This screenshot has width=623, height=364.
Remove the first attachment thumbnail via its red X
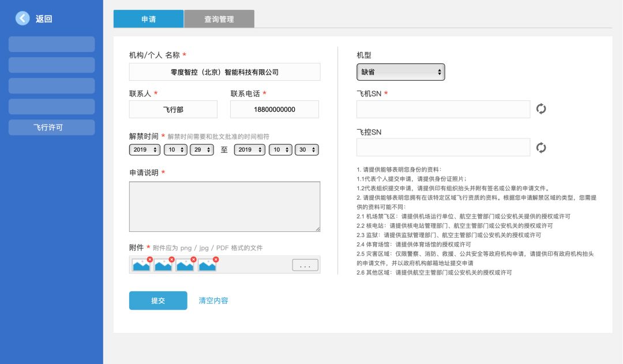(149, 260)
